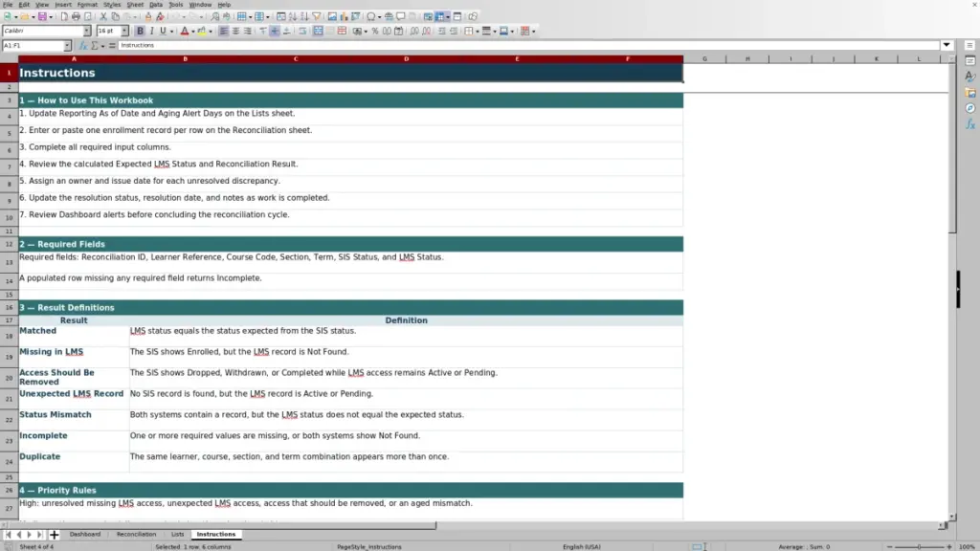Click the Formula equals sign icon
The height and width of the screenshot is (551, 980).
(x=112, y=46)
